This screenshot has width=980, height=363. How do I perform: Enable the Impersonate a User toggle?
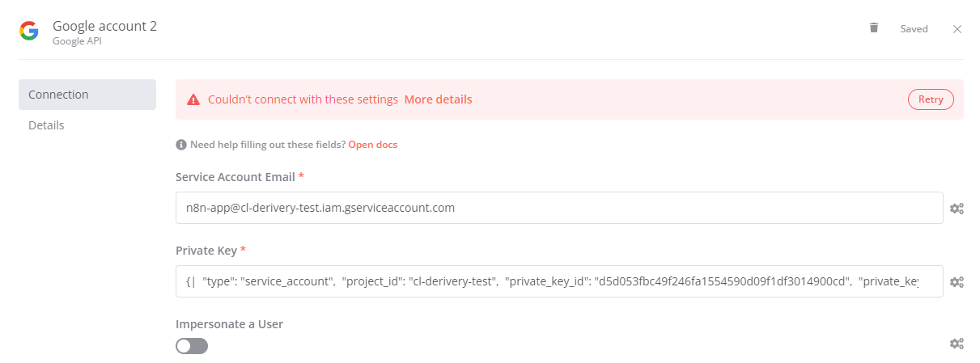coord(192,346)
